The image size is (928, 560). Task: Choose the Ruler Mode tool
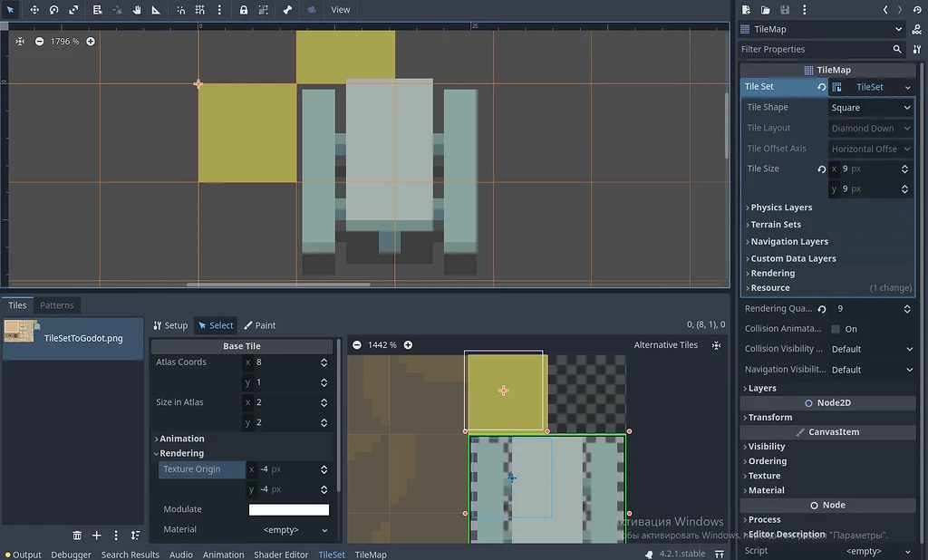point(156,9)
